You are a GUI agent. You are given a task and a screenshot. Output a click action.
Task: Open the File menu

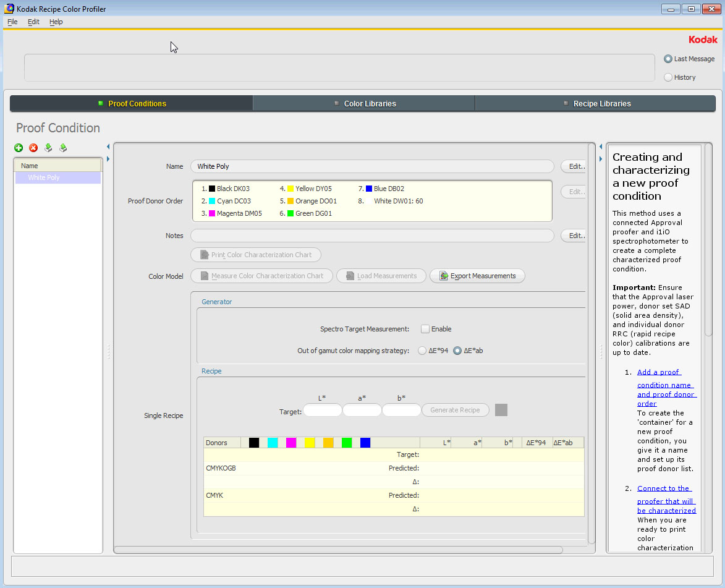(12, 22)
